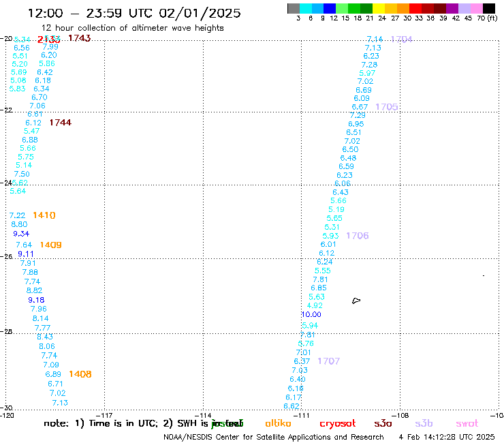Click the '8.06' wave height value
The image size is (504, 443).
47,346
